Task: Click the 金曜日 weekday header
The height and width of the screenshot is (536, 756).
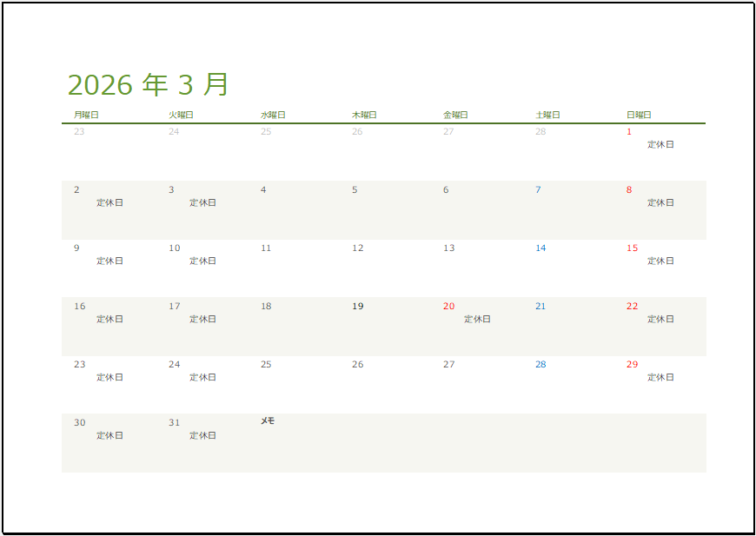Action: coord(455,113)
